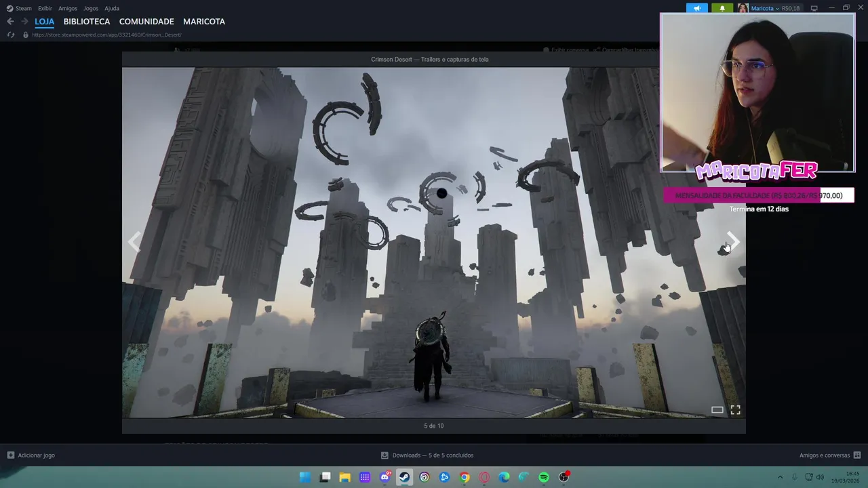
Task: Click the purple grid app on taskbar
Action: [365, 477]
